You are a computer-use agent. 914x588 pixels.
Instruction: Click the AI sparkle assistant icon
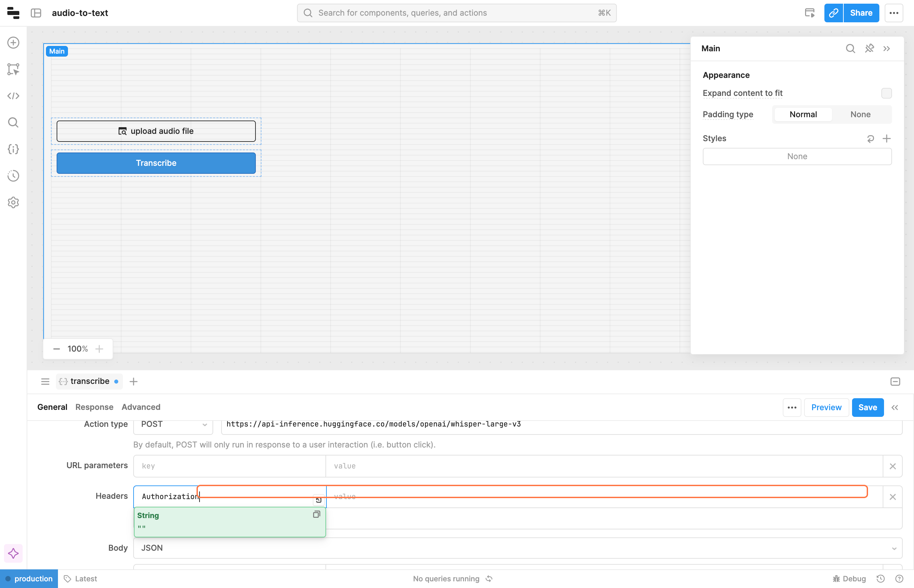(13, 553)
